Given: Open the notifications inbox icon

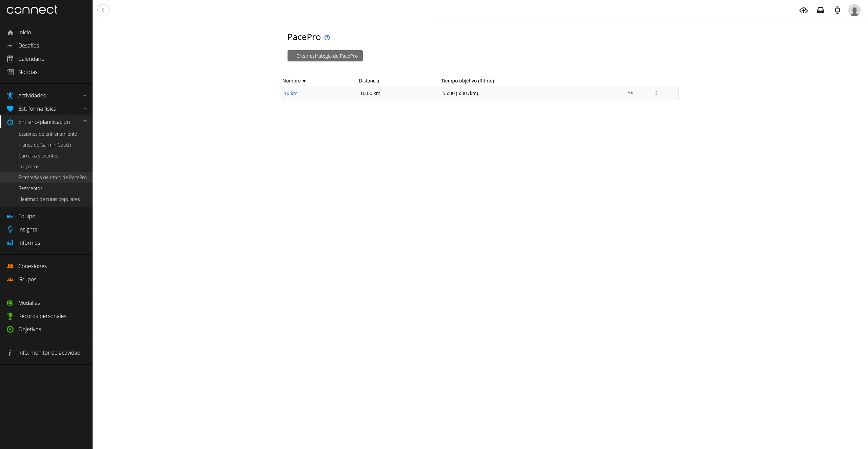Looking at the screenshot, I should click(820, 10).
